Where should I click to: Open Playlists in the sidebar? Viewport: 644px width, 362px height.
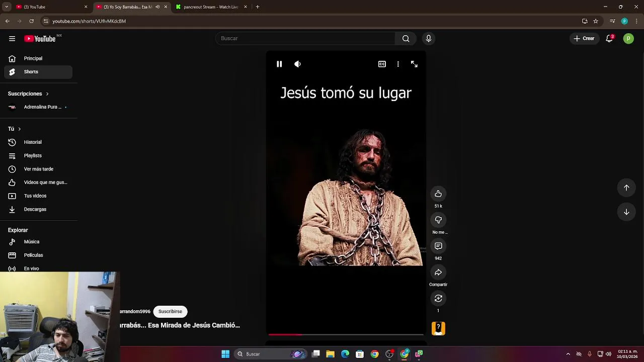click(x=38, y=156)
